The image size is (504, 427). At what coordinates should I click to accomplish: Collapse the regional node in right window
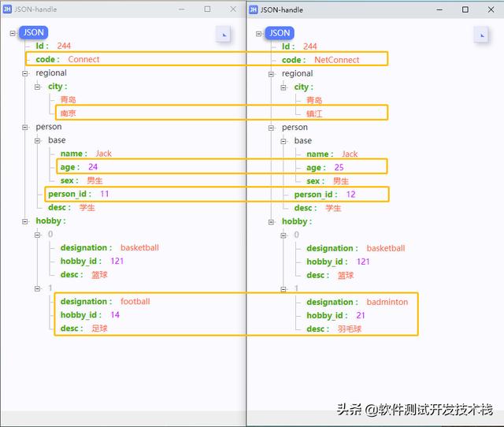point(271,74)
